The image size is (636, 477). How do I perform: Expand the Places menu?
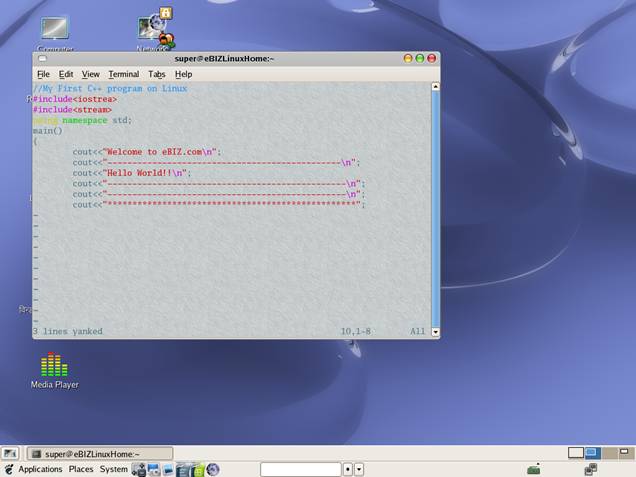pyautogui.click(x=81, y=469)
